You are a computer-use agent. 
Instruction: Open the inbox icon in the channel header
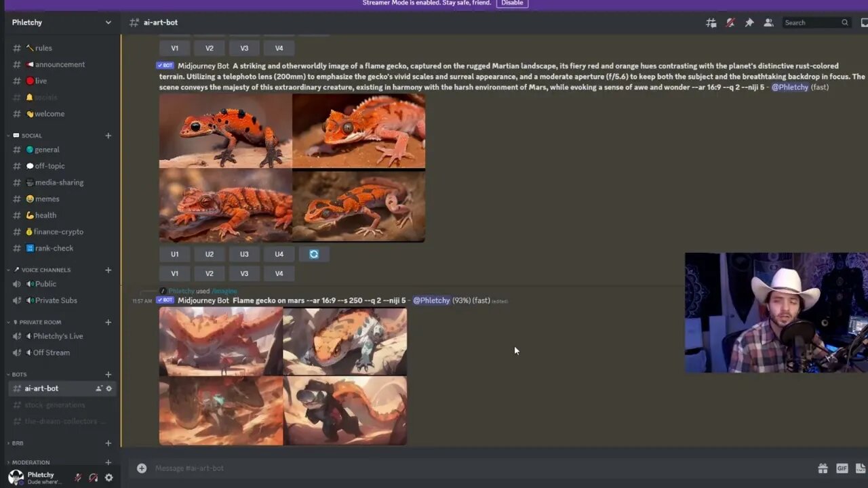[865, 22]
